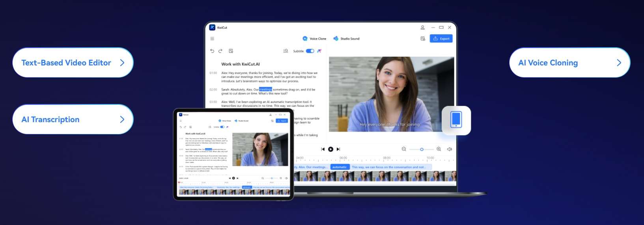Click the KwiCut logo in laptop window
644x225 pixels.
(x=212, y=28)
